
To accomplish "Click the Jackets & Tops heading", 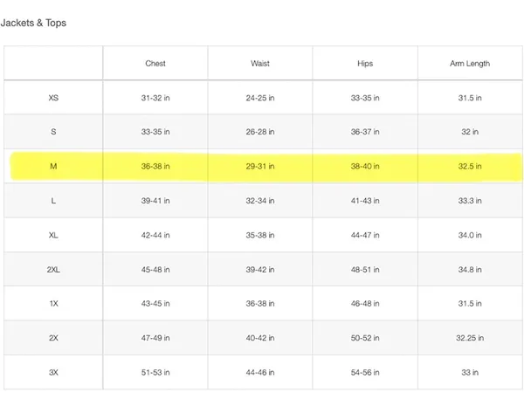I will [x=33, y=23].
